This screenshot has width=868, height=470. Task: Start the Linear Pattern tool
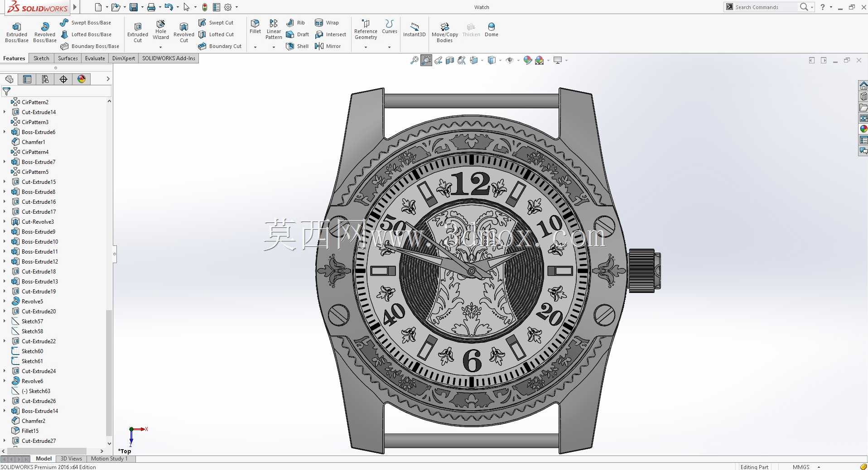click(274, 30)
